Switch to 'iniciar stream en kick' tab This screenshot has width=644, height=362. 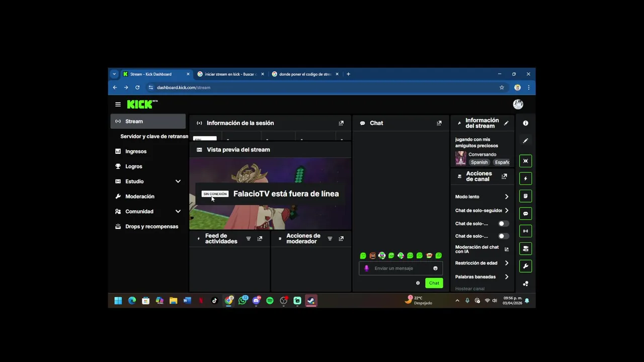(229, 74)
